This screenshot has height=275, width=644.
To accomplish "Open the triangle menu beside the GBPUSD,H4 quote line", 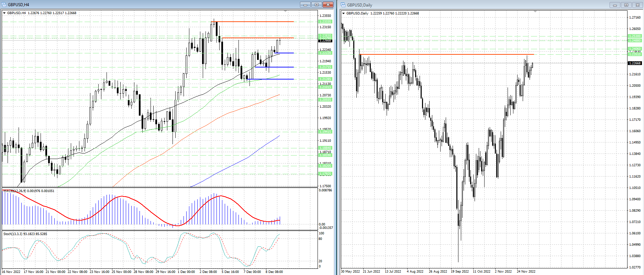I will 4,13.
